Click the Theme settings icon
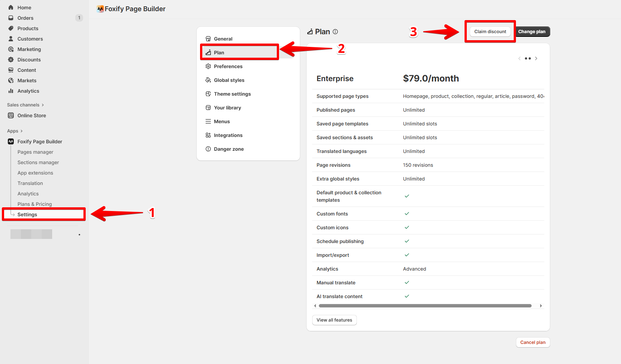The width and height of the screenshot is (621, 364). pos(208,94)
